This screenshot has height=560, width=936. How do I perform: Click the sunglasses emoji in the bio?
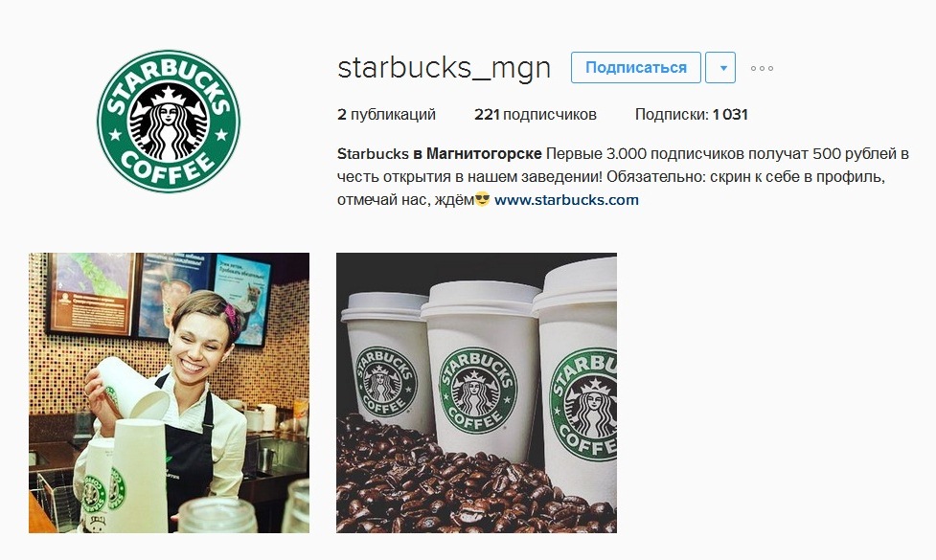[482, 200]
